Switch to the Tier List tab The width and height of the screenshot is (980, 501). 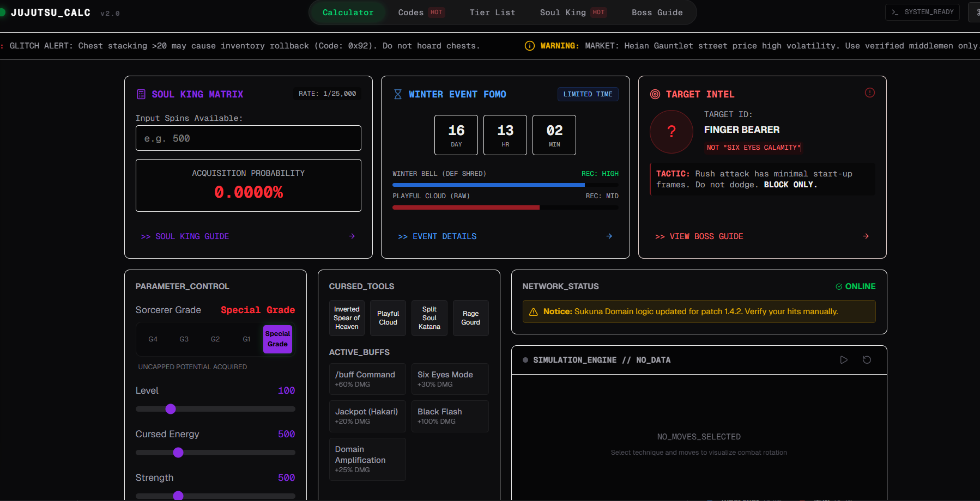click(x=492, y=13)
